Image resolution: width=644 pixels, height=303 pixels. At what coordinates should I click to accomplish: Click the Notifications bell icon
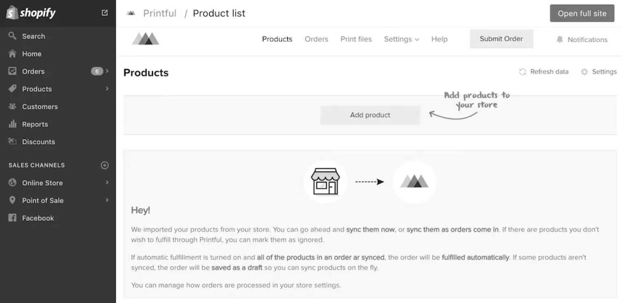560,40
